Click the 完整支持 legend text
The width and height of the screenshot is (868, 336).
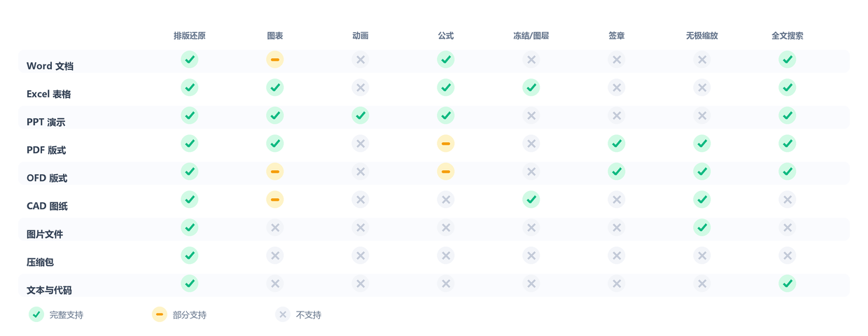[66, 315]
